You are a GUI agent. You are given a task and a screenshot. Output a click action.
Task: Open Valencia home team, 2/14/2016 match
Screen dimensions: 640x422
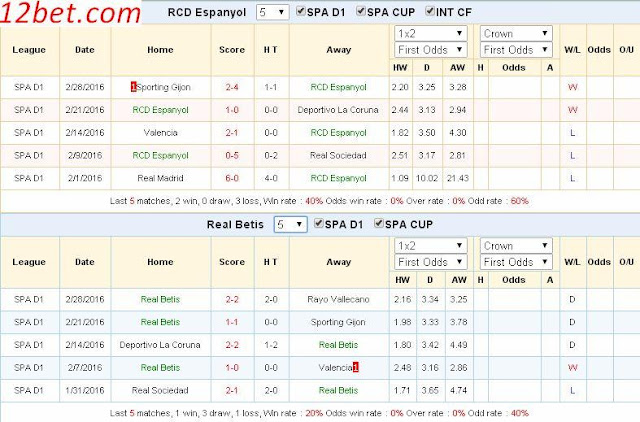[x=160, y=133]
